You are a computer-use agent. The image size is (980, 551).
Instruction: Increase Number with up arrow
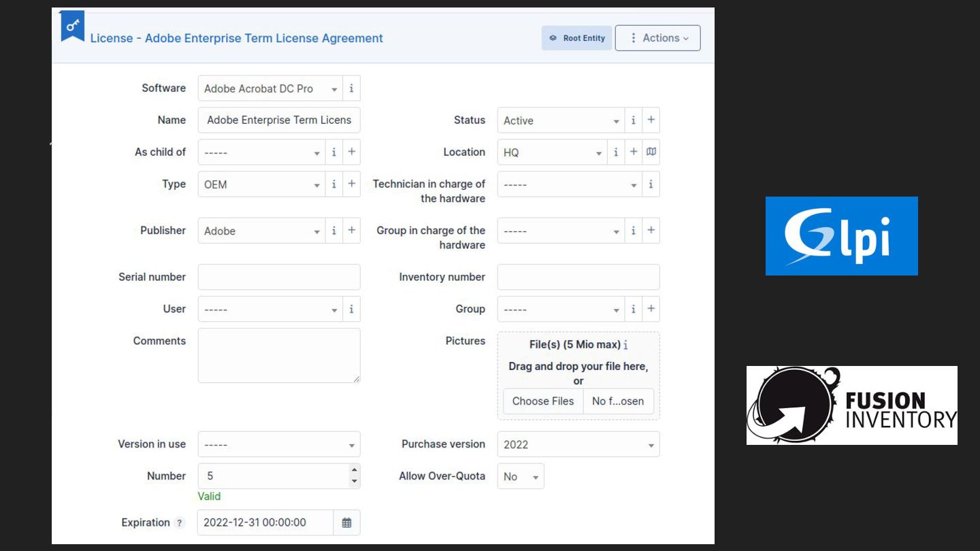(354, 470)
